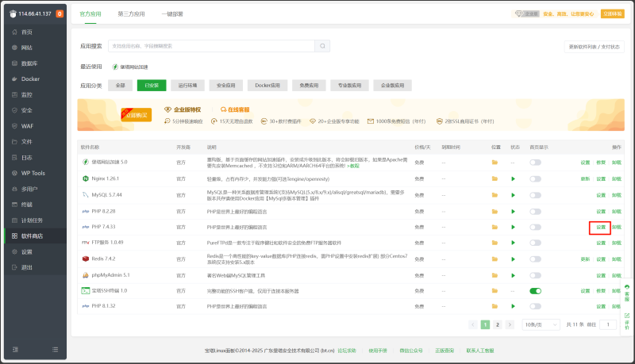Click the search magnifier icon button
The width and height of the screenshot is (635, 364).
coord(322,46)
